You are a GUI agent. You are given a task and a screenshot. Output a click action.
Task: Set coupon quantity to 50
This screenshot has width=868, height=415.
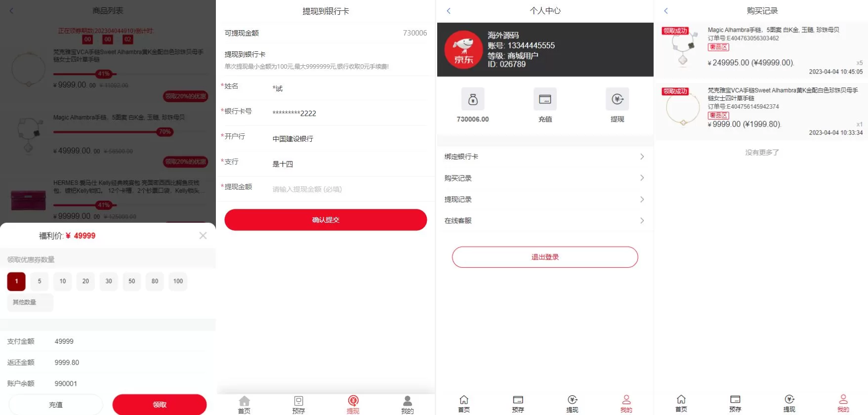[132, 281]
